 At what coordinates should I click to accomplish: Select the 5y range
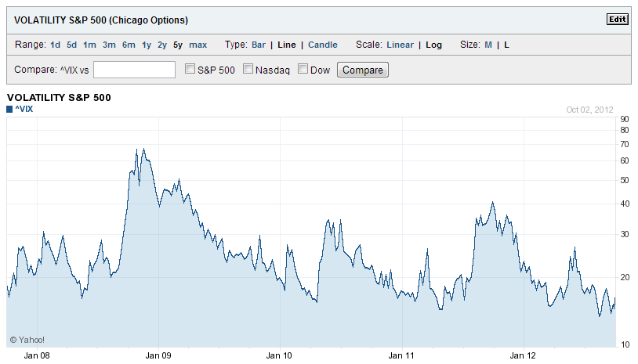pos(178,45)
